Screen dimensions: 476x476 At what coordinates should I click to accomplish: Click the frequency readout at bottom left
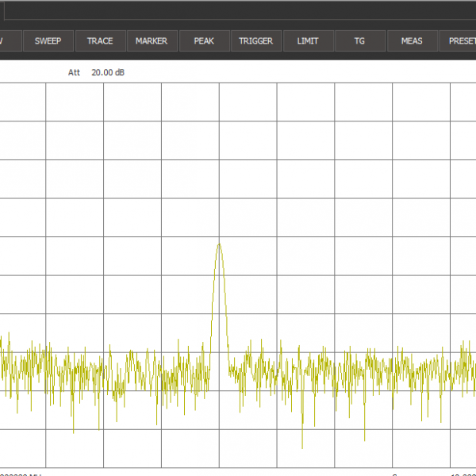point(20,474)
